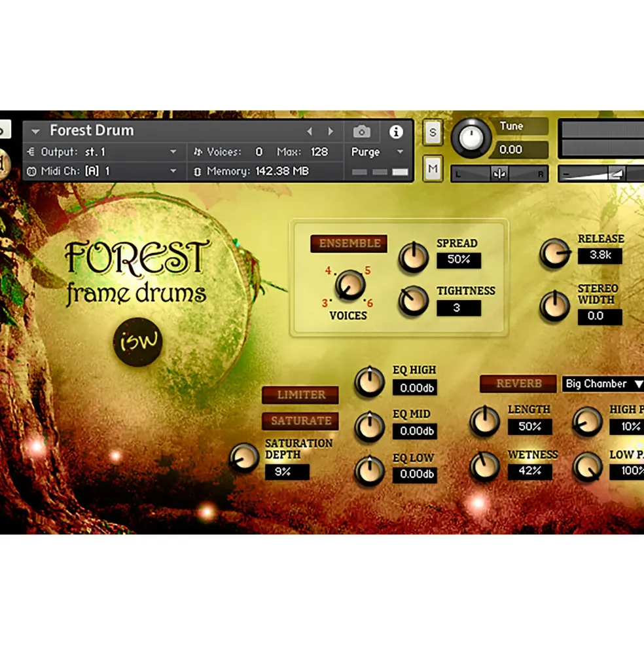Click the pan L/R slider
644x645 pixels.
click(x=499, y=174)
